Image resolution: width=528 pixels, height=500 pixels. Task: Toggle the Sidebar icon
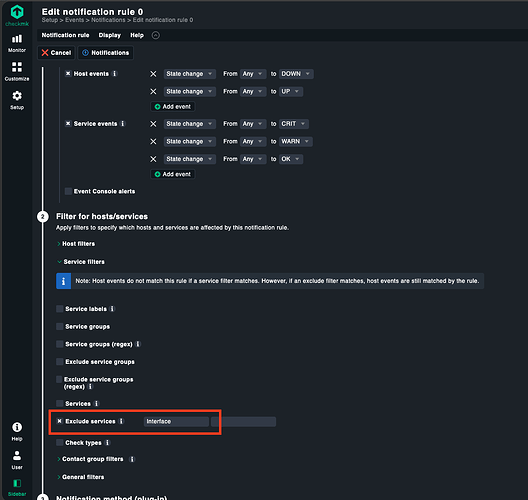click(17, 488)
